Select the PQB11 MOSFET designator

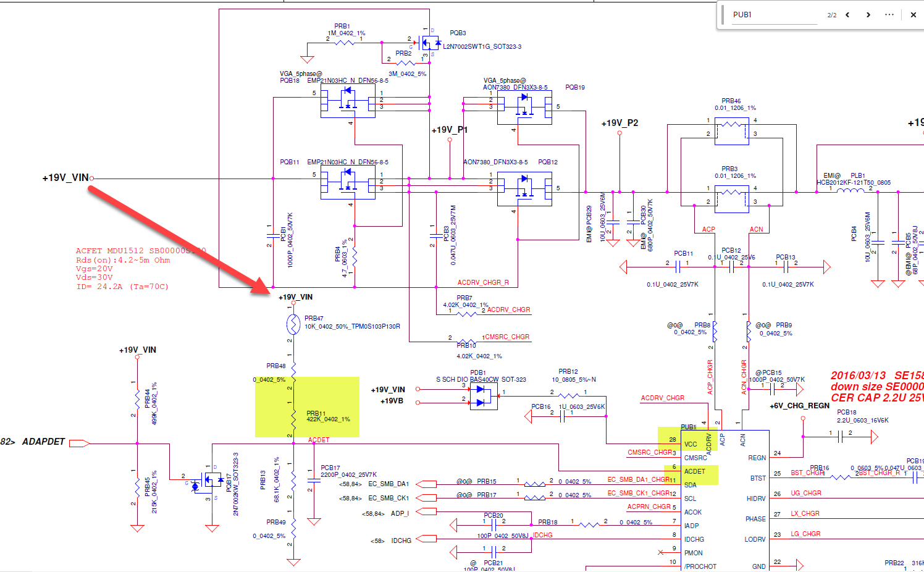(x=290, y=162)
